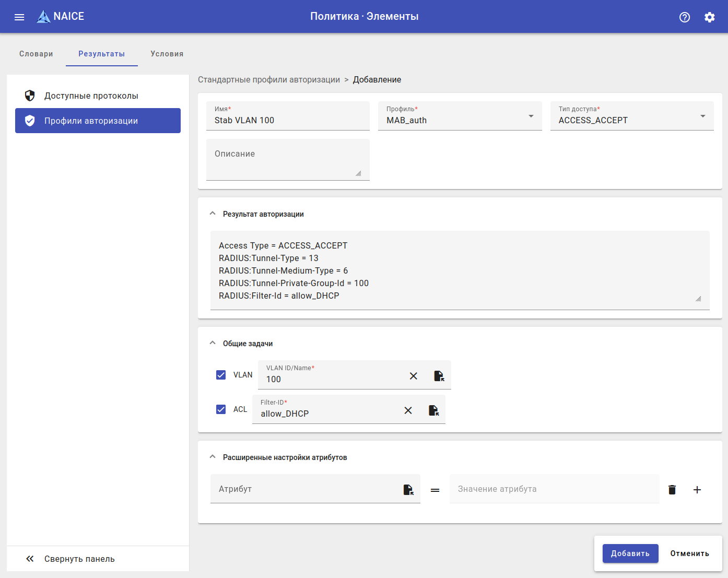Viewport: 728px width, 578px height.
Task: Clear the VLAN ID/Name value
Action: (x=413, y=376)
